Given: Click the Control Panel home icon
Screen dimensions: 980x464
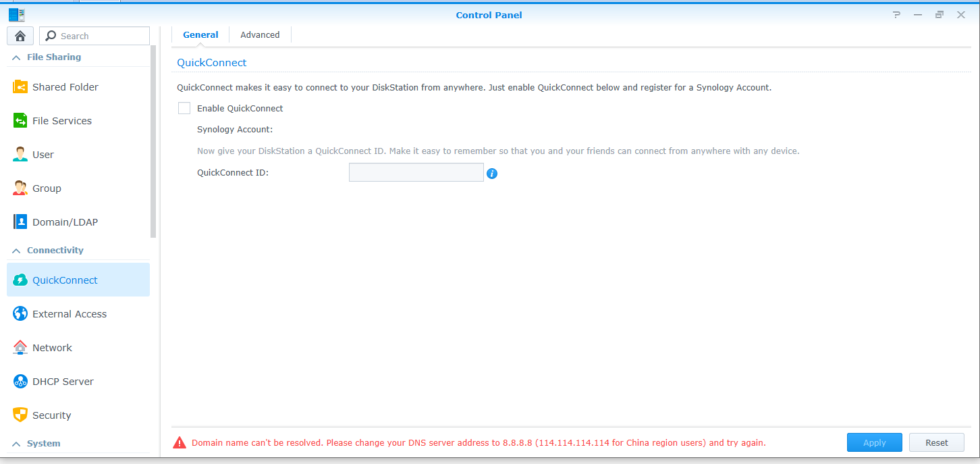Looking at the screenshot, I should pyautogui.click(x=20, y=36).
